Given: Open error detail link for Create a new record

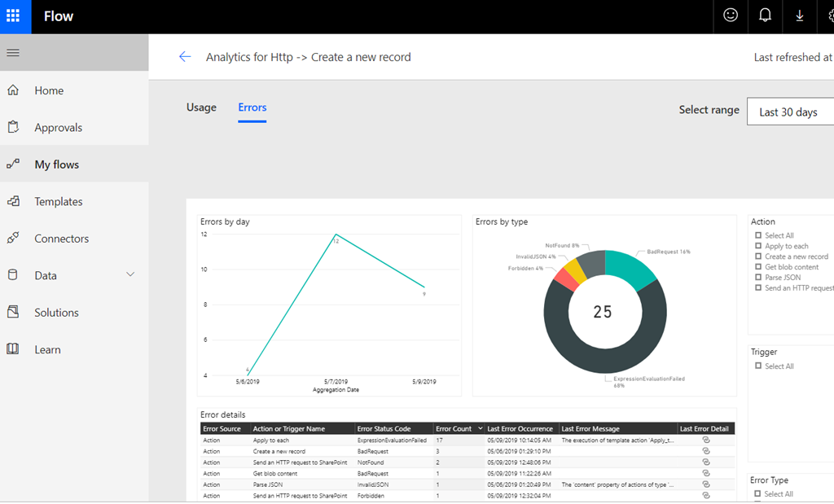Looking at the screenshot, I should click(706, 451).
